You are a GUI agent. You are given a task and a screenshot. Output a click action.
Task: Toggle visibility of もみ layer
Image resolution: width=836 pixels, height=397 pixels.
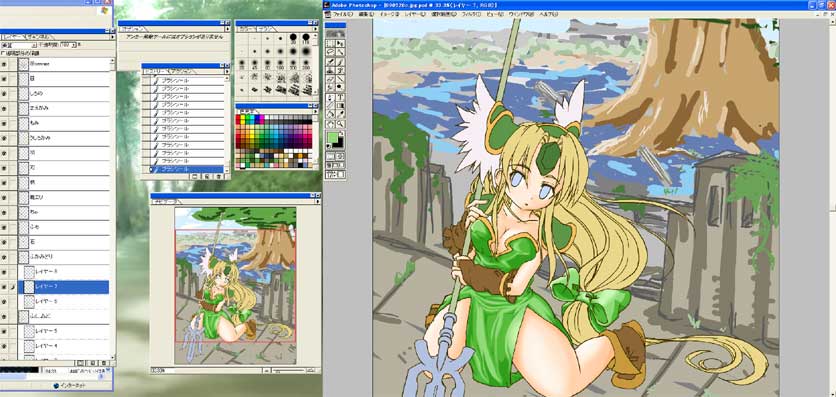pos(4,123)
